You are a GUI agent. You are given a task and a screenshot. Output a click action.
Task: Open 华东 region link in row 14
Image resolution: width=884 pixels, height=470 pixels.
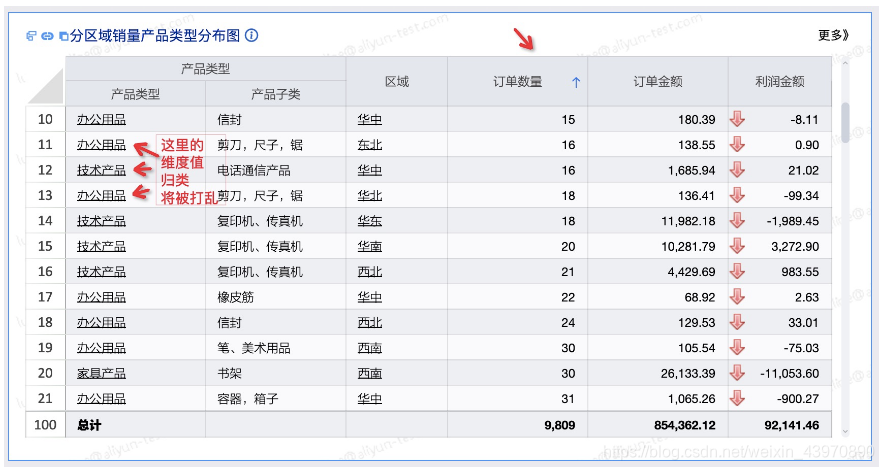tap(370, 221)
